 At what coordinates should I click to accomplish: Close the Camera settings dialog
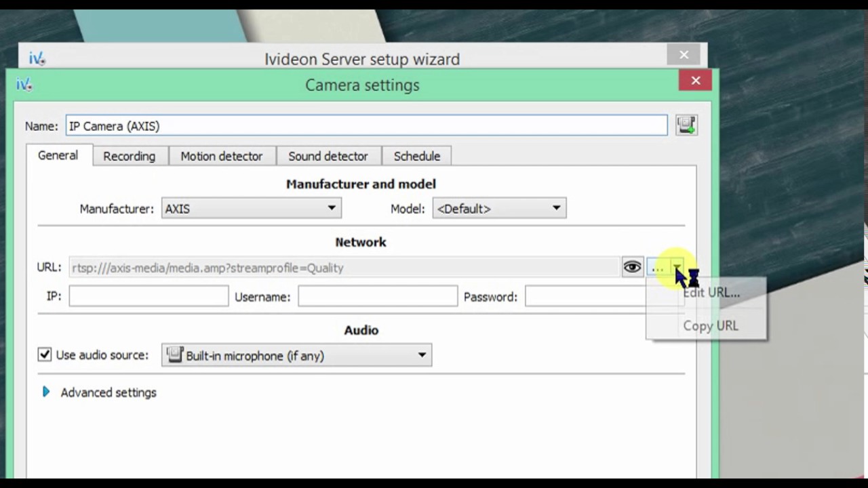tap(695, 81)
